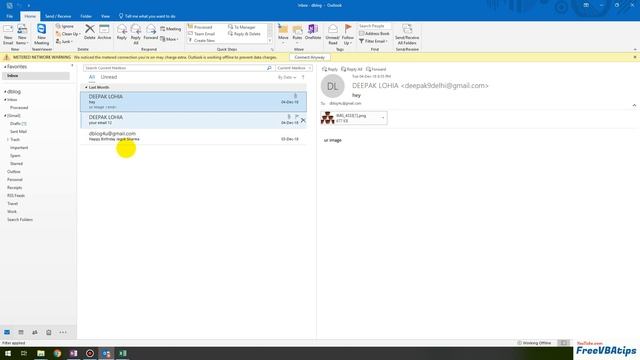The image size is (640, 360).
Task: Click Forward in the reading pane
Action: [376, 69]
